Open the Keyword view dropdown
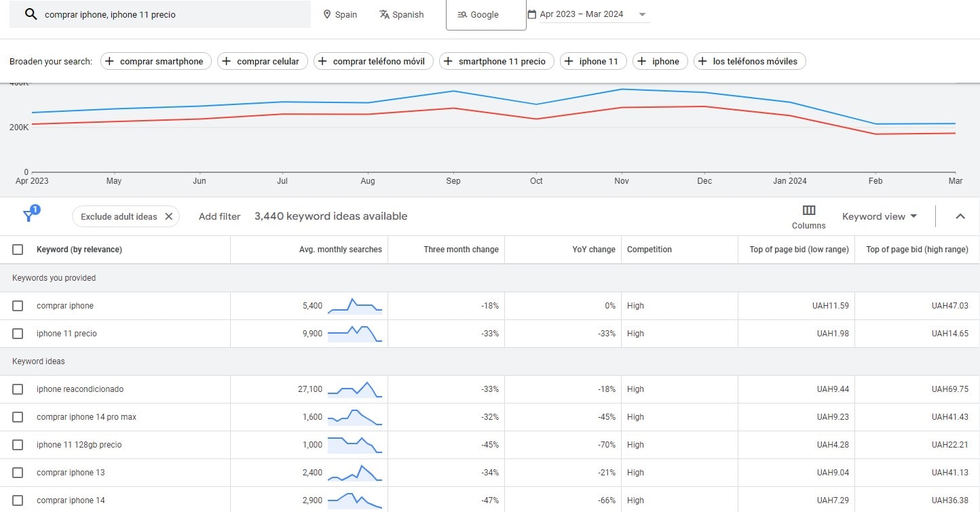The image size is (980, 512). click(x=880, y=216)
